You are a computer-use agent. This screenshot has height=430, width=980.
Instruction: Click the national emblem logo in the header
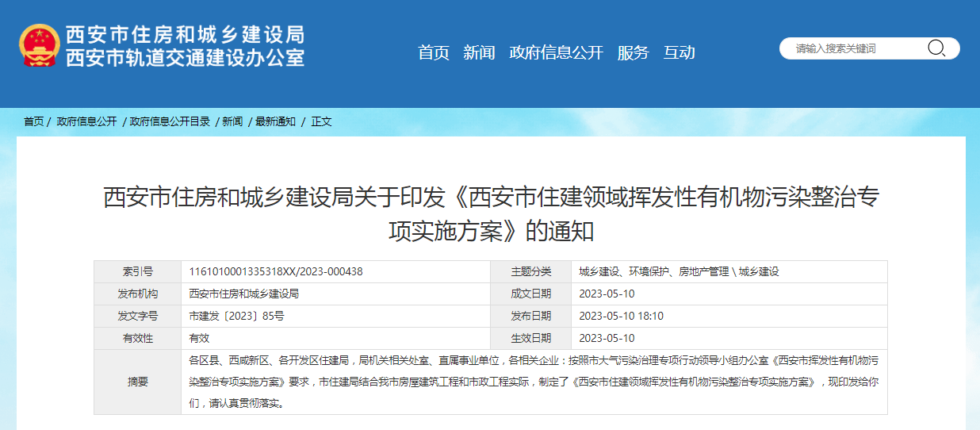[x=39, y=45]
